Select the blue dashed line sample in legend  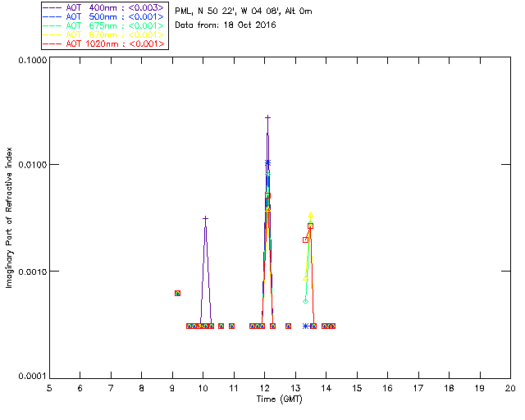point(52,17)
